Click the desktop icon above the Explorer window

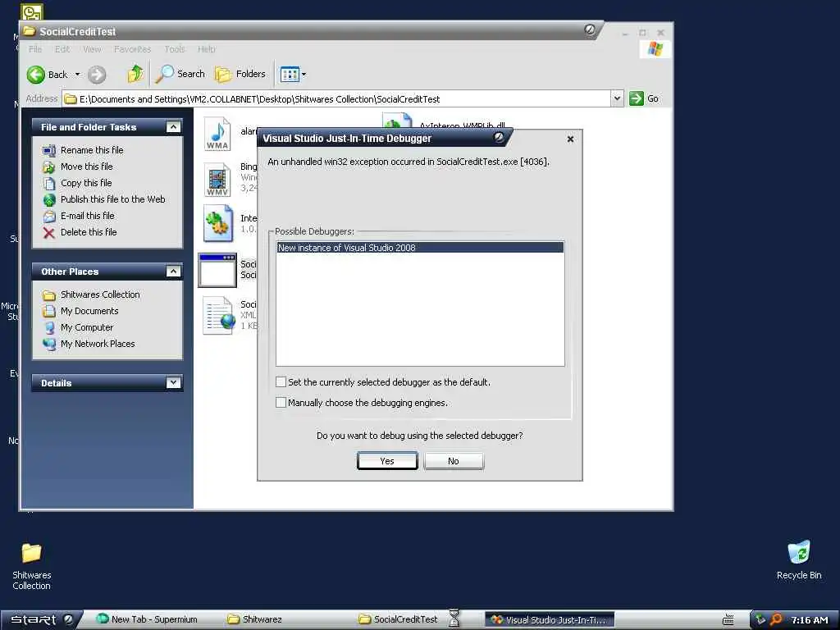[x=32, y=11]
